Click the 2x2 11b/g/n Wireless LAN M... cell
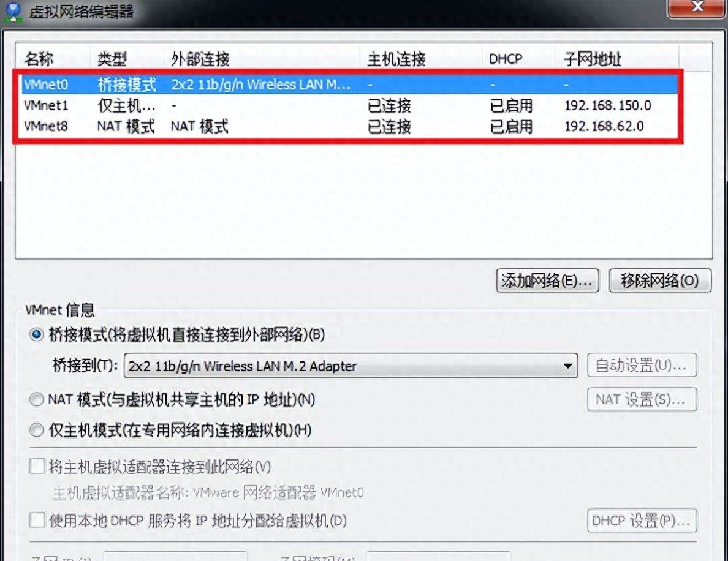 coord(261,85)
